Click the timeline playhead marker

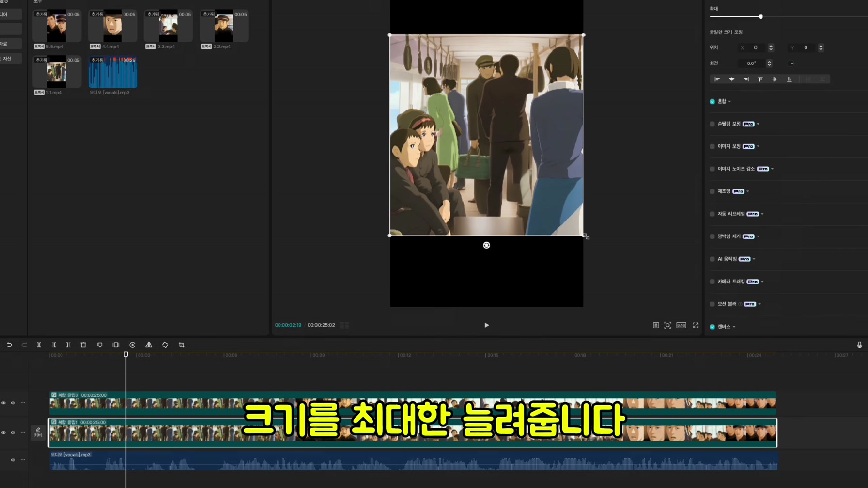tap(126, 355)
